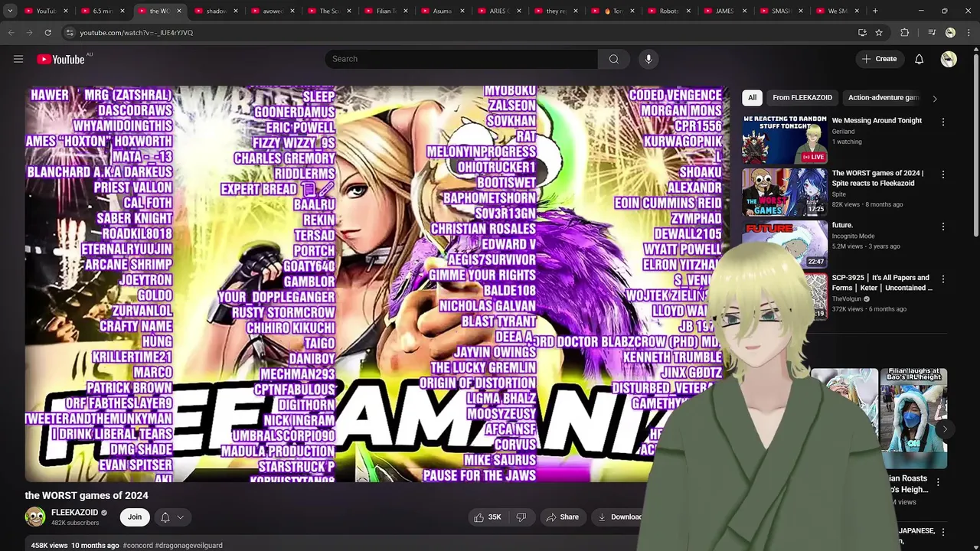This screenshot has height=551, width=980.
Task: Join the FLEEKAZOID channel
Action: point(135,517)
